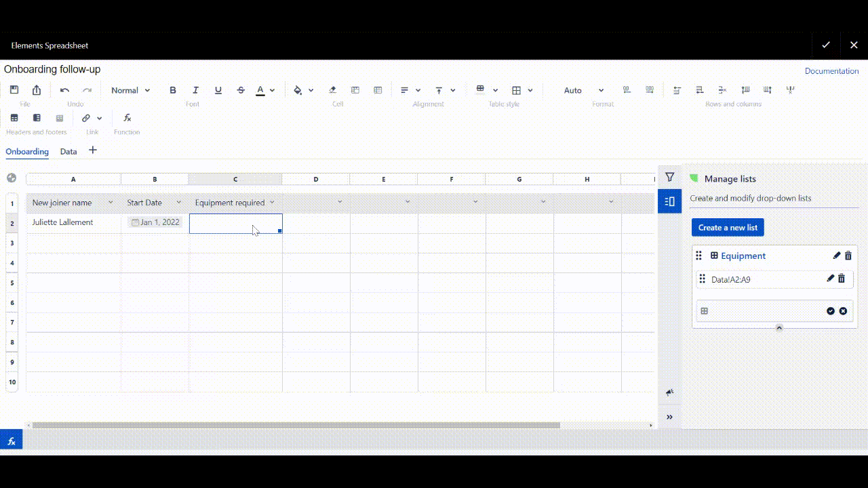The height and width of the screenshot is (488, 868).
Task: Click the empty range input field
Action: 763,311
